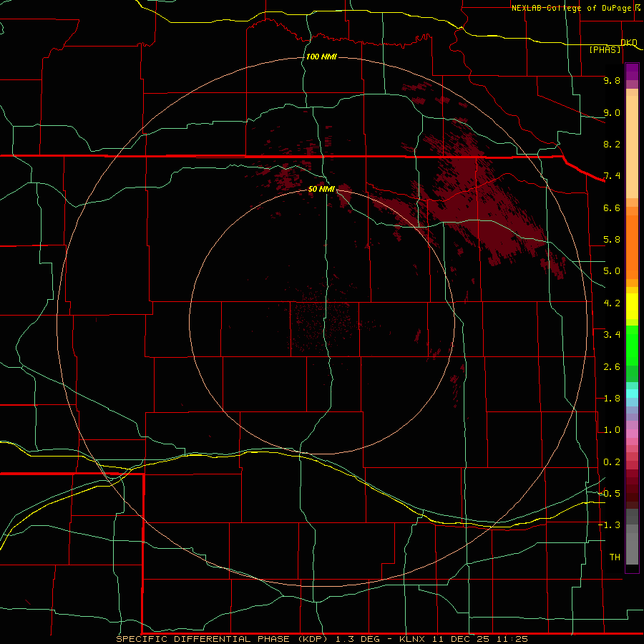Click the DKD label above the scale
Screen dimensions: 644x644
coord(629,42)
